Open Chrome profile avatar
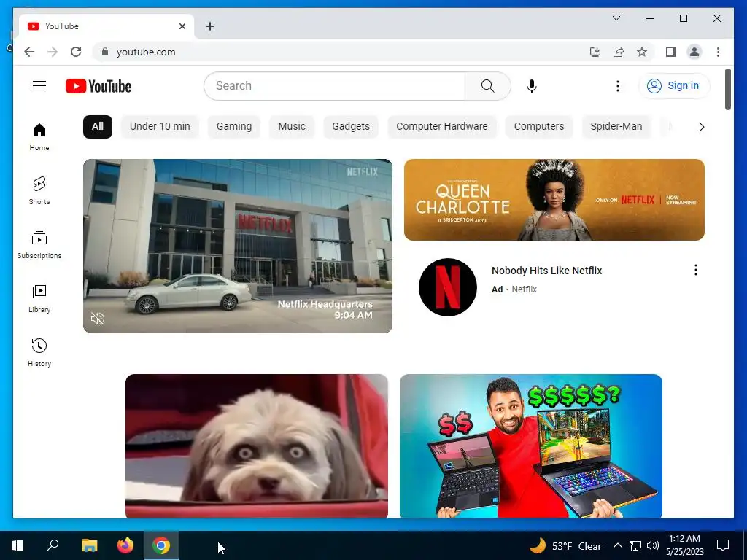Image resolution: width=747 pixels, height=560 pixels. [x=694, y=52]
